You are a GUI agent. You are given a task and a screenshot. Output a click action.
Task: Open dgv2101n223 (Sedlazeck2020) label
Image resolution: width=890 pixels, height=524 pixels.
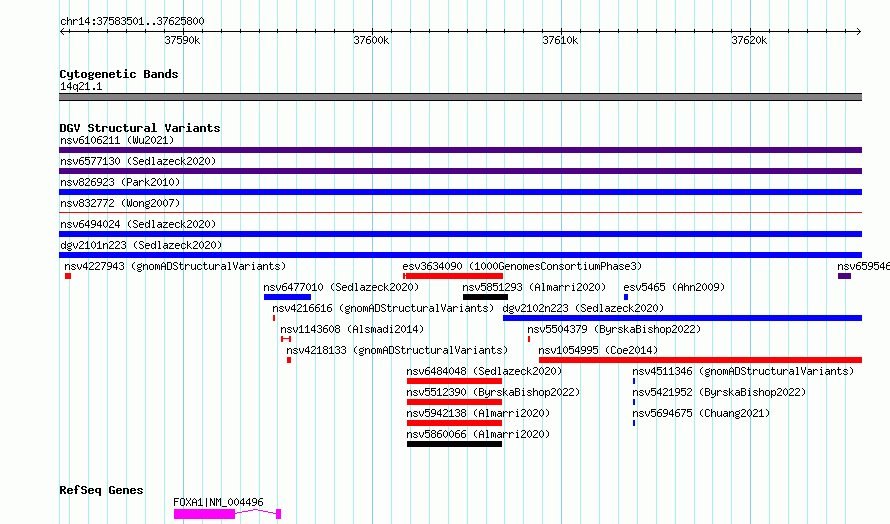click(141, 245)
